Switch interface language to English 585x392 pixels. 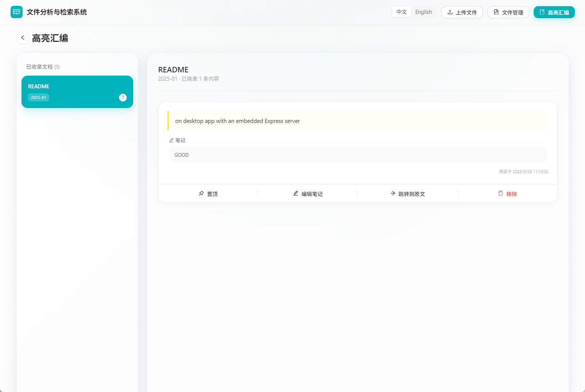[x=423, y=12]
